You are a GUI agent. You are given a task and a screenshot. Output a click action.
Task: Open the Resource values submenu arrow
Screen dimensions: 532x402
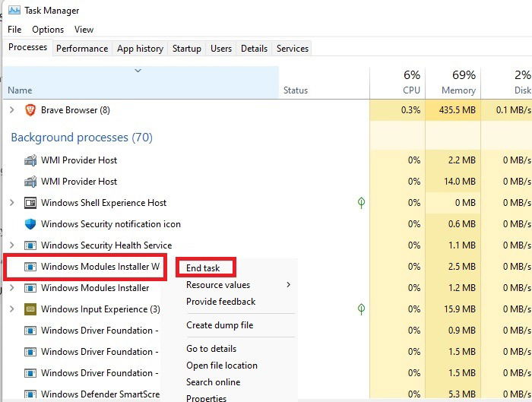288,285
